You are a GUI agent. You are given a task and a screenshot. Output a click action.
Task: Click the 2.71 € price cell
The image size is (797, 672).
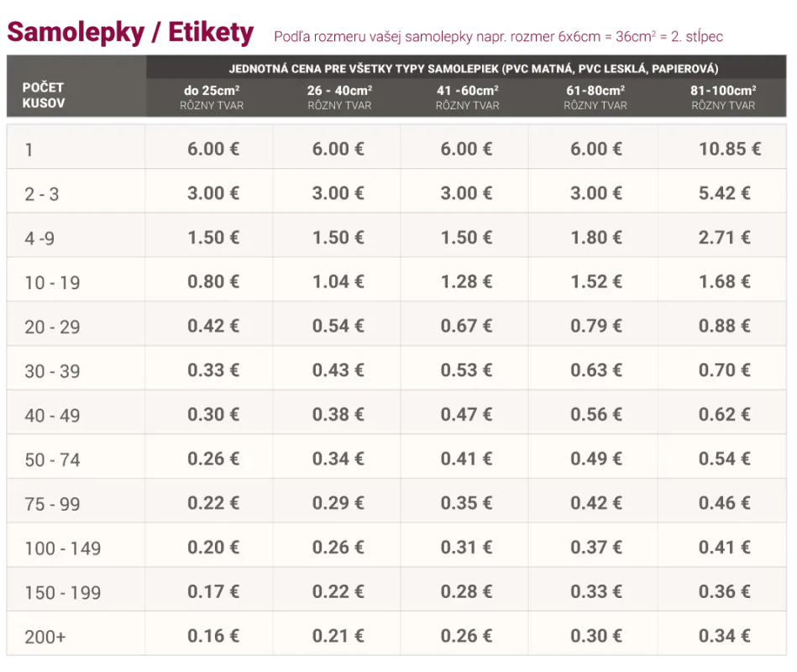tap(724, 238)
